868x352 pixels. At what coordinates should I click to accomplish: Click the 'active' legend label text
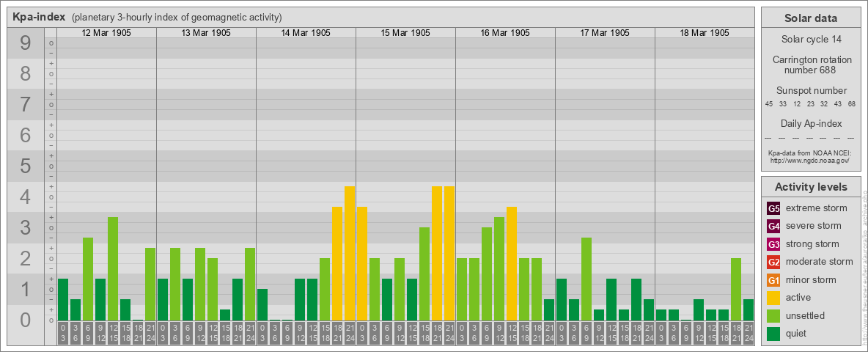click(x=798, y=297)
